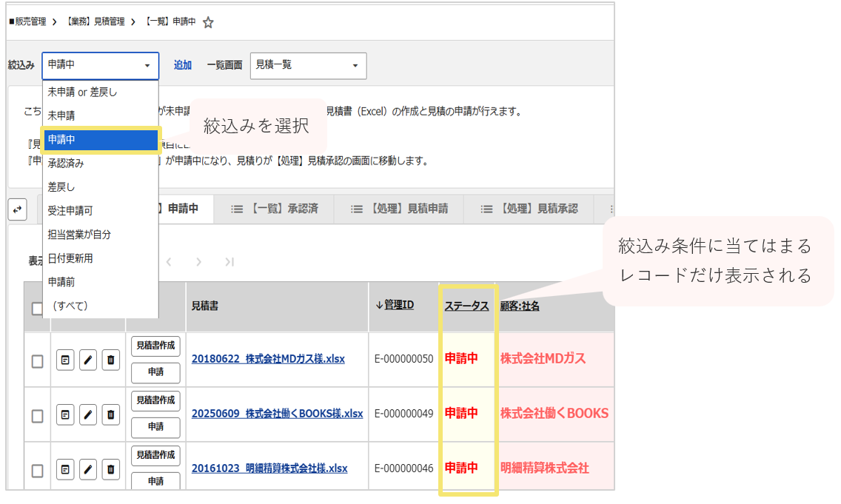Jump to the last page arrow

[x=229, y=262]
